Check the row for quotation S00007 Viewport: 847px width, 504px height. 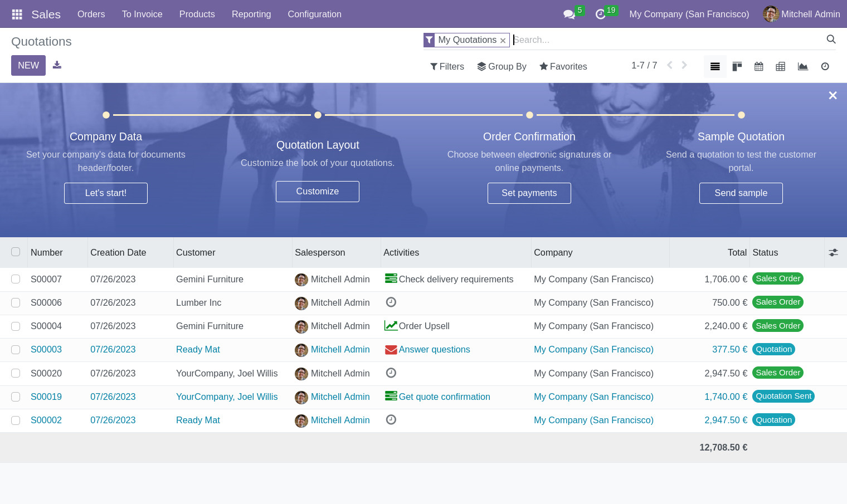(16, 279)
